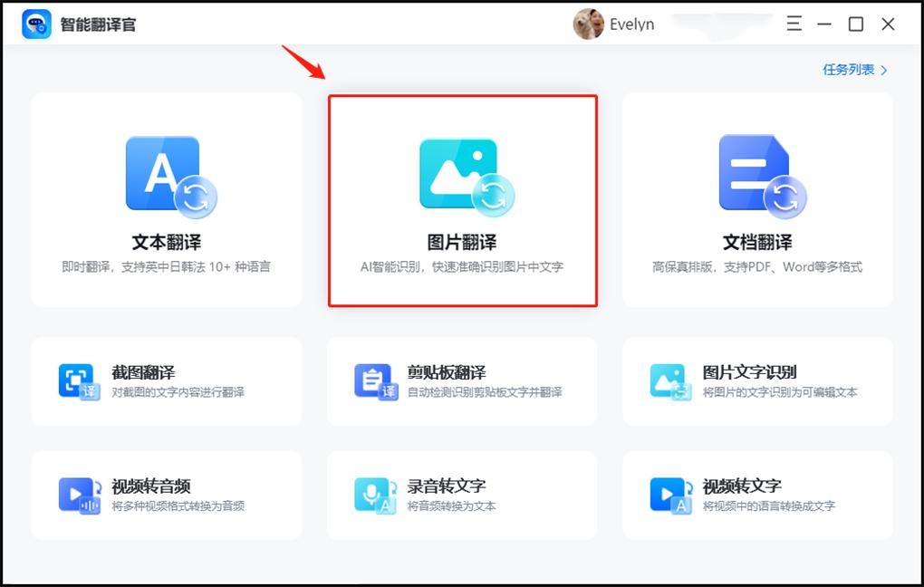Open the 任务列表 task list link
The image size is (924, 587).
(x=849, y=70)
